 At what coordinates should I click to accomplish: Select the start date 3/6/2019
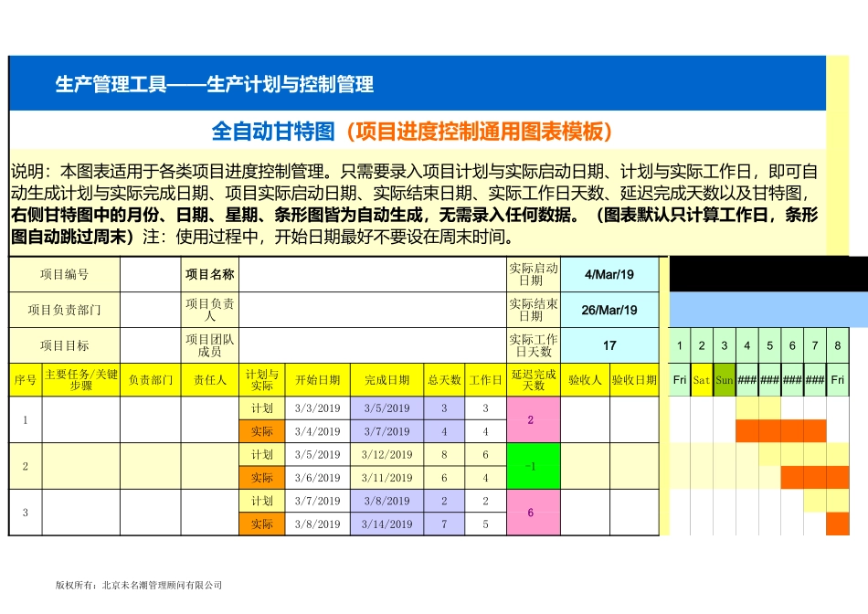click(x=318, y=478)
